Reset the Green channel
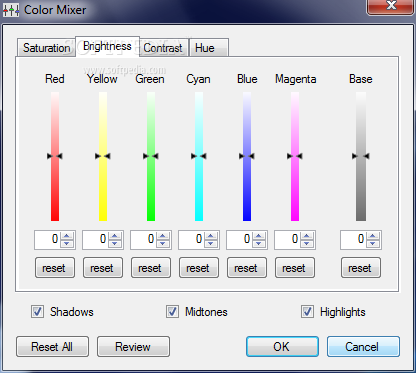The image size is (416, 373). point(151,268)
